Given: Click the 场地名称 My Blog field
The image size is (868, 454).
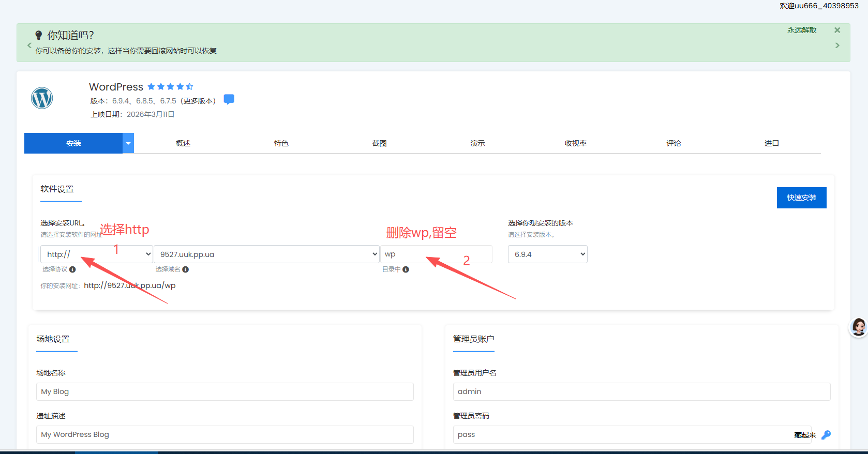Looking at the screenshot, I should tap(225, 391).
